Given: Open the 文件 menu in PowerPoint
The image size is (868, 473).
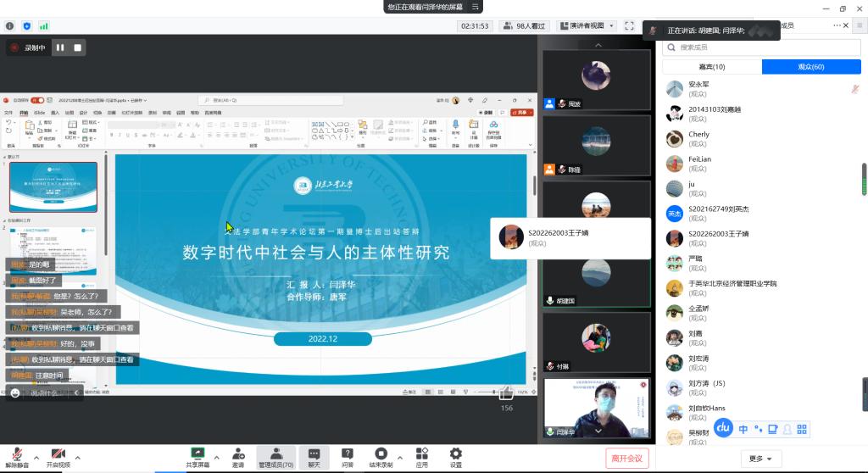Looking at the screenshot, I should [8, 113].
